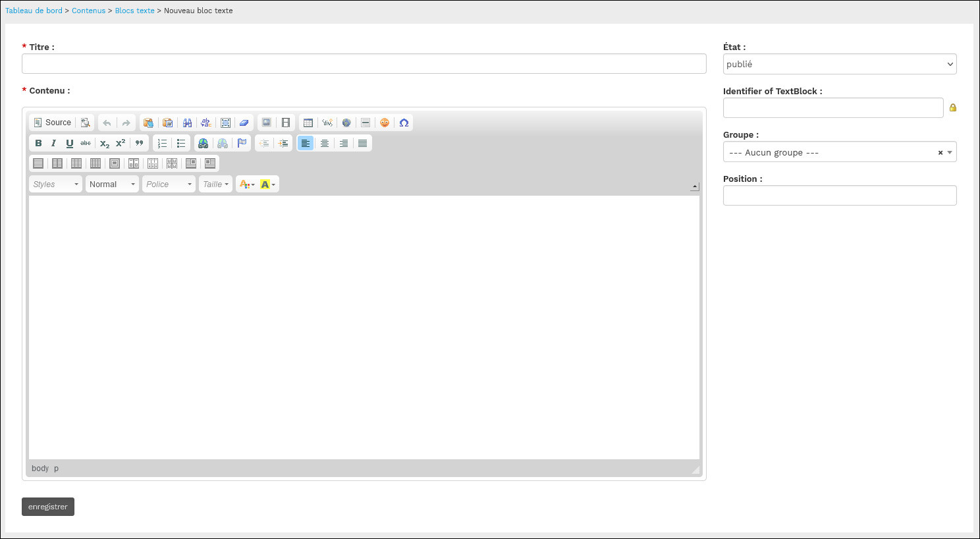The height and width of the screenshot is (539, 980).
Task: Focus the Titre input field
Action: [364, 64]
